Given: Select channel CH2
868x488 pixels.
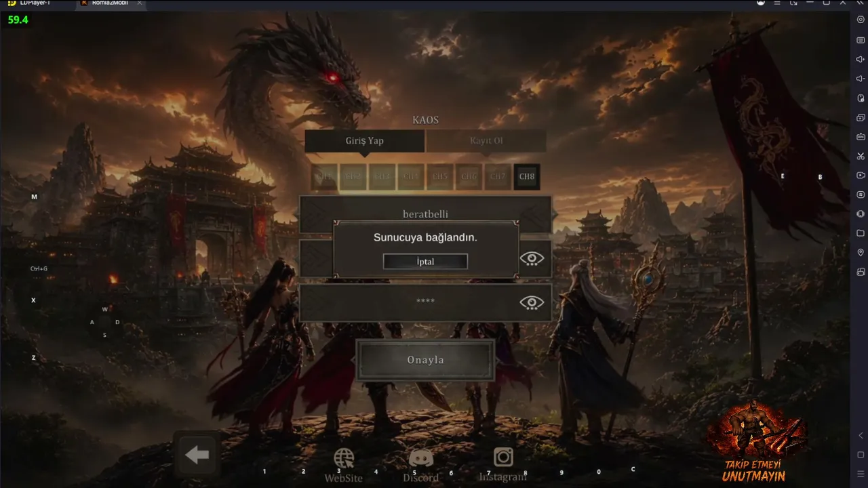Looking at the screenshot, I should 354,176.
